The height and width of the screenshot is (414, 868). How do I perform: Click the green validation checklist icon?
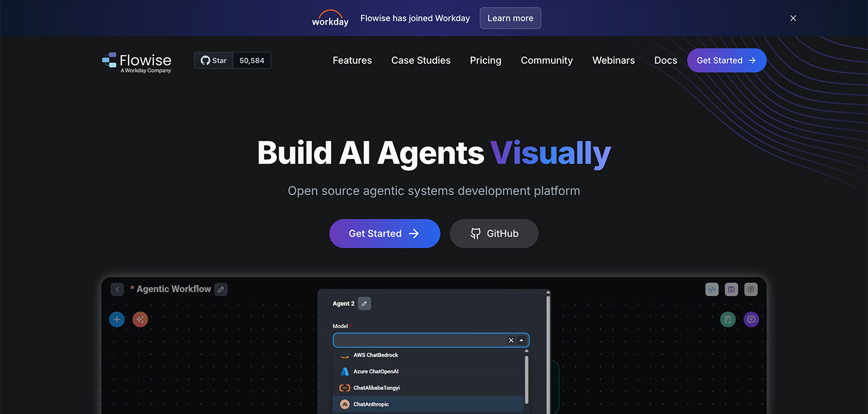pos(728,319)
